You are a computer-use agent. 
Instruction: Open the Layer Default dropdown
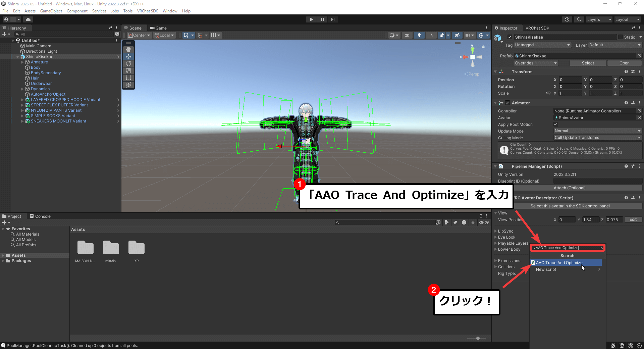point(614,45)
